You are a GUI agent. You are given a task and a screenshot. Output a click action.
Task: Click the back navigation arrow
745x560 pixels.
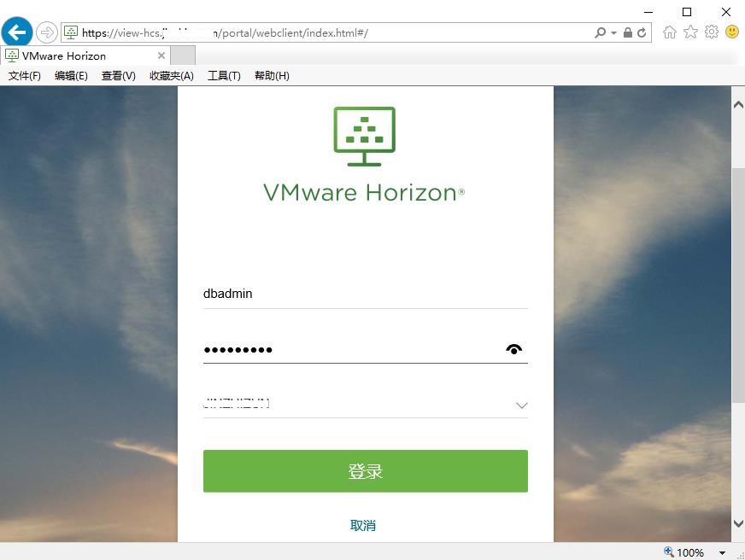(16, 32)
